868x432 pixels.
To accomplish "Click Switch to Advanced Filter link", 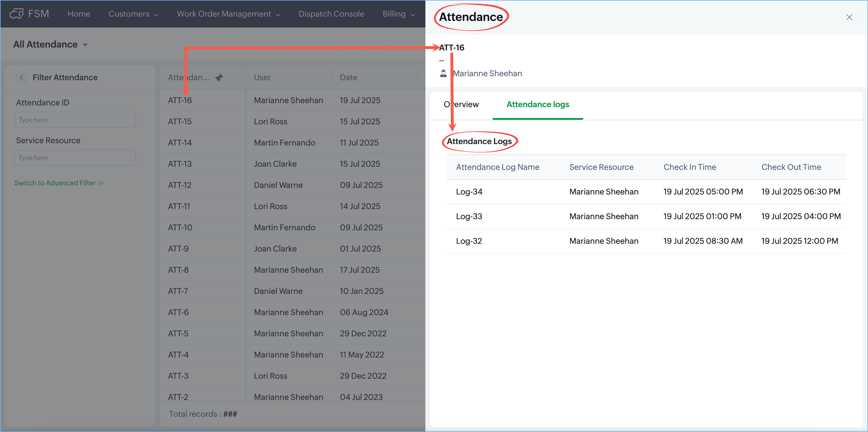I will tap(59, 183).
